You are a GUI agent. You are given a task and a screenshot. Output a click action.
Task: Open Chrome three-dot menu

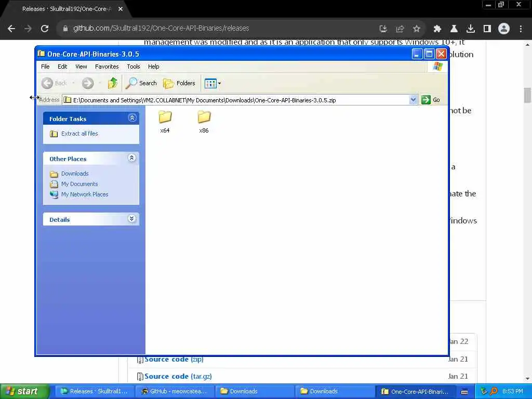pos(521,29)
